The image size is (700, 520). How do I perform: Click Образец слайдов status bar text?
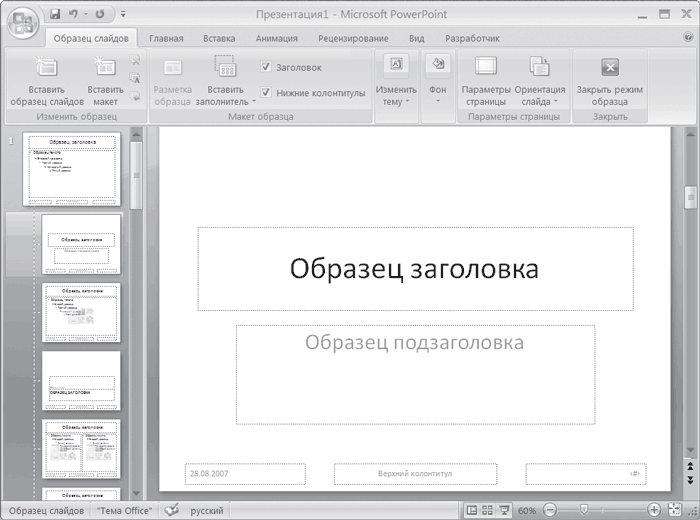[x=46, y=510]
